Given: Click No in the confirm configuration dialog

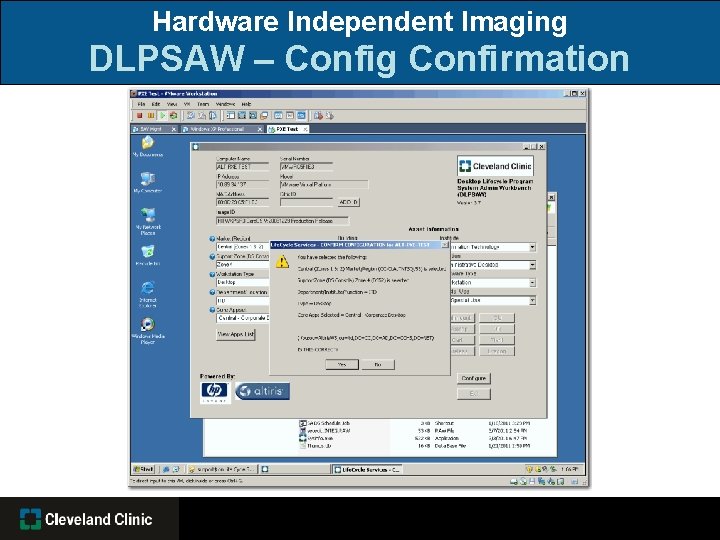Looking at the screenshot, I should click(378, 364).
